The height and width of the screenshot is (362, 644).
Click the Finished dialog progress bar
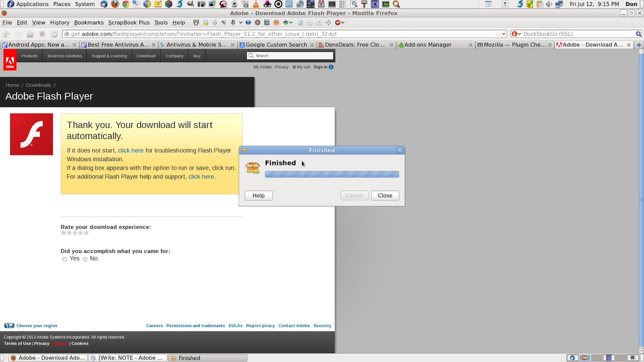332,174
